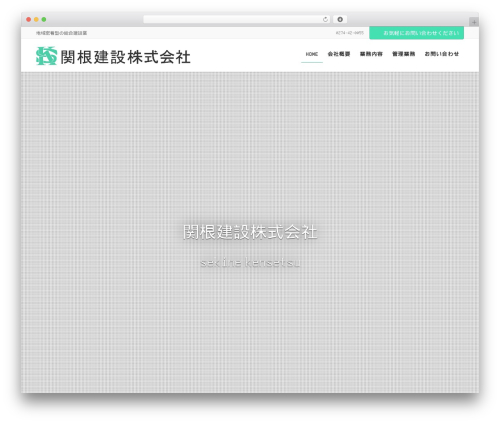Click the hero title 関根建設株式会社
The height and width of the screenshot is (423, 500).
click(250, 232)
